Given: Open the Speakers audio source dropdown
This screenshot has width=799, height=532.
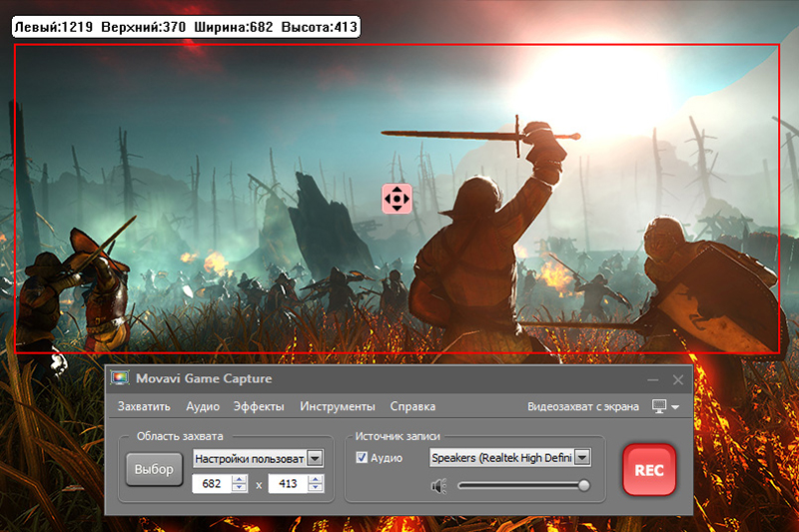Looking at the screenshot, I should [582, 458].
